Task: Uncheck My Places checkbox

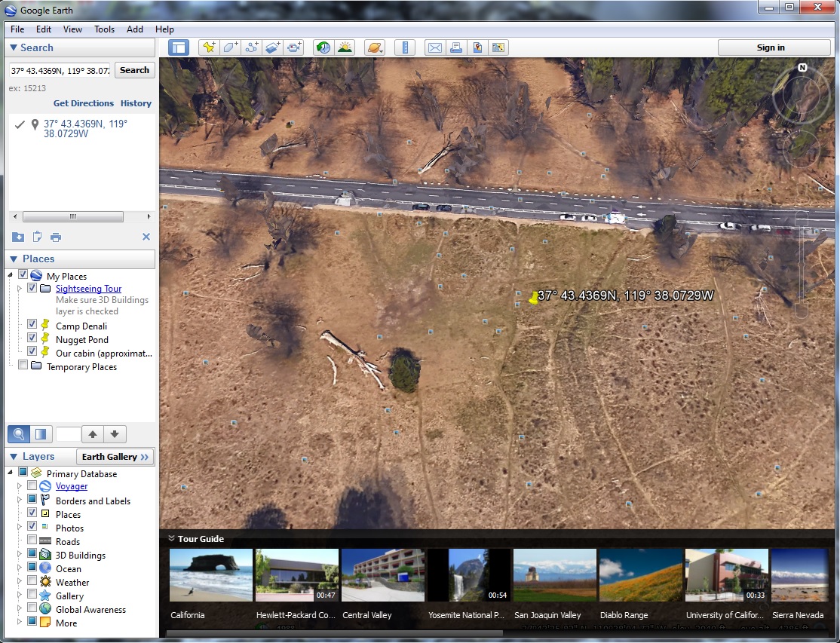Action: tap(23, 274)
